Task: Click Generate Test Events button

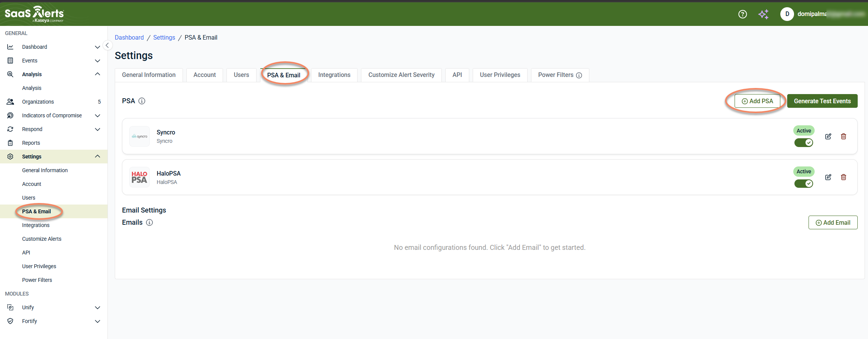Action: pos(822,101)
